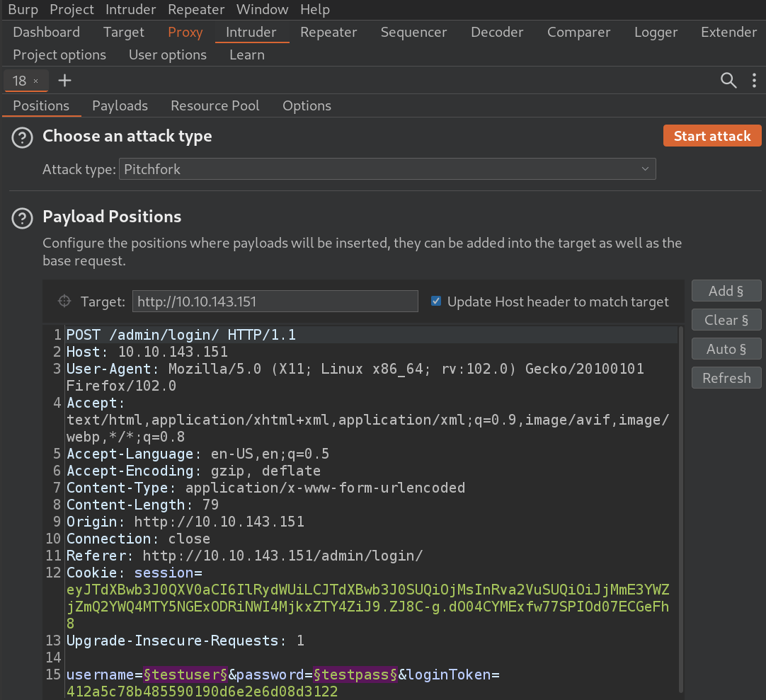Viewport: 766px width, 700px height.
Task: Click the request editor vertical scrollbar
Action: (680, 509)
